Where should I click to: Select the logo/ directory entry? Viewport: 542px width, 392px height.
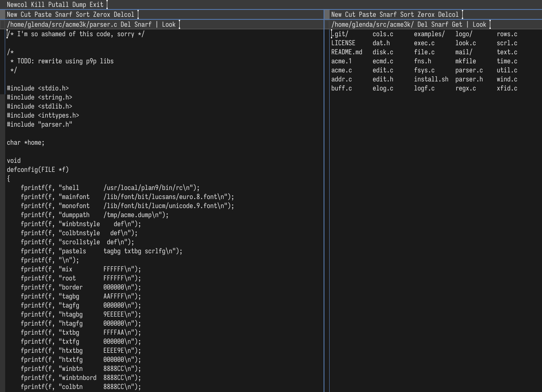point(464,34)
